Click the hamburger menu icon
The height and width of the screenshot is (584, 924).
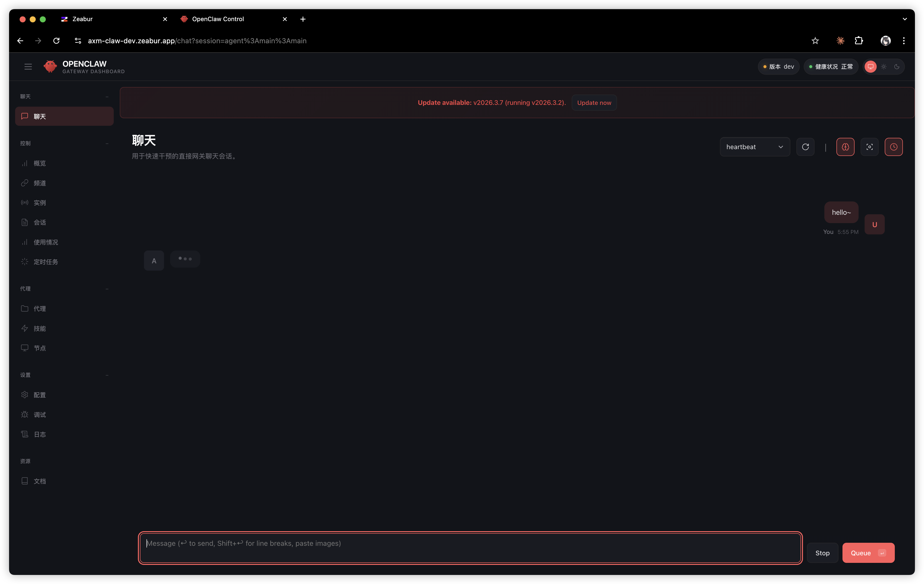pyautogui.click(x=28, y=67)
